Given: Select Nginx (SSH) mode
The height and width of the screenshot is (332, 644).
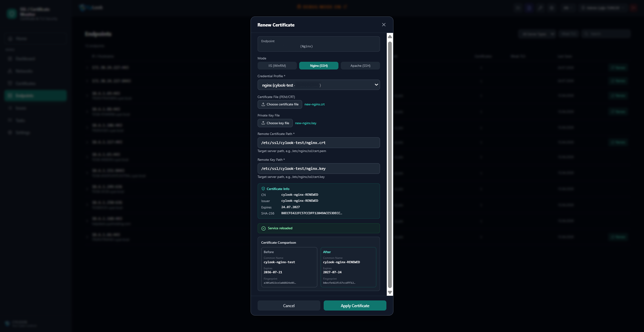Looking at the screenshot, I should coord(319,66).
